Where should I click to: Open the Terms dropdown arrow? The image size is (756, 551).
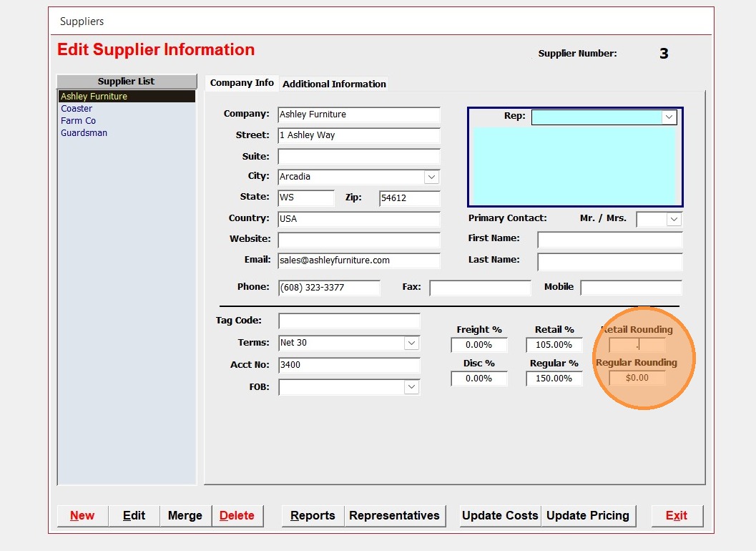[x=411, y=343]
